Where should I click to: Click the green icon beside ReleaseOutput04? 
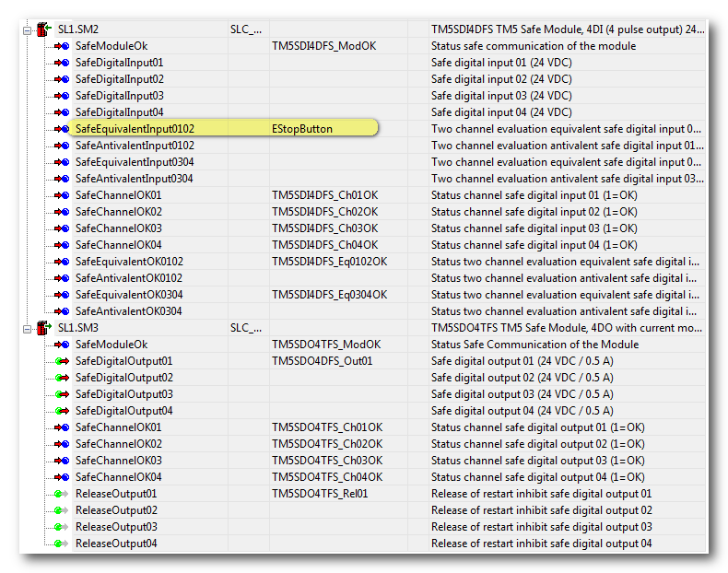pos(62,544)
